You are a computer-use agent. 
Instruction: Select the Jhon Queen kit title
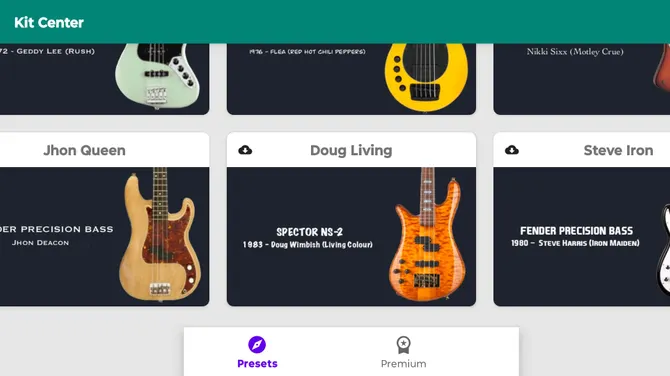click(85, 150)
